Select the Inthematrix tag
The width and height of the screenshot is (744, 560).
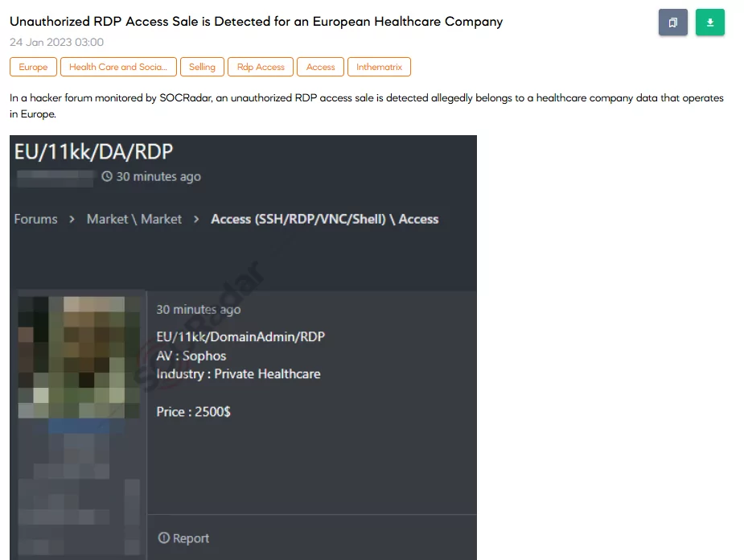[x=379, y=67]
